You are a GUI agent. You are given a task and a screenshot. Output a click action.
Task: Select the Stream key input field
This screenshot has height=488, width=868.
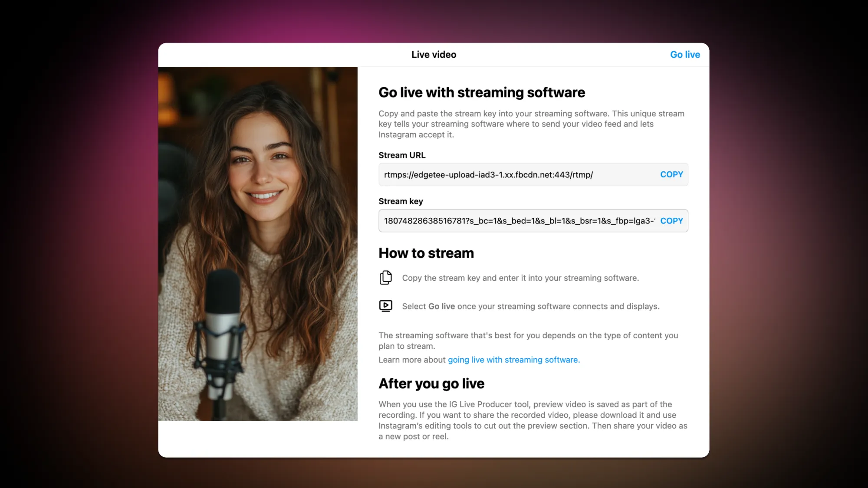pyautogui.click(x=499, y=221)
